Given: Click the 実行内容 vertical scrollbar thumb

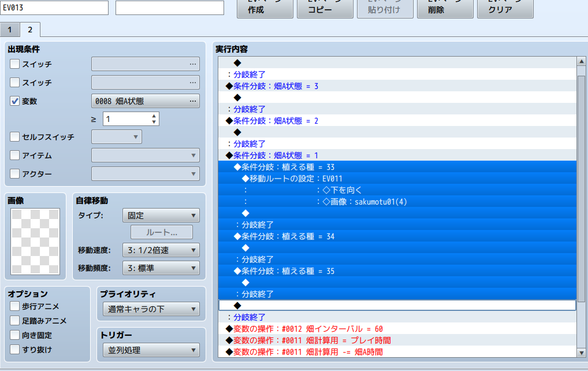Looking at the screenshot, I should click(x=581, y=189).
